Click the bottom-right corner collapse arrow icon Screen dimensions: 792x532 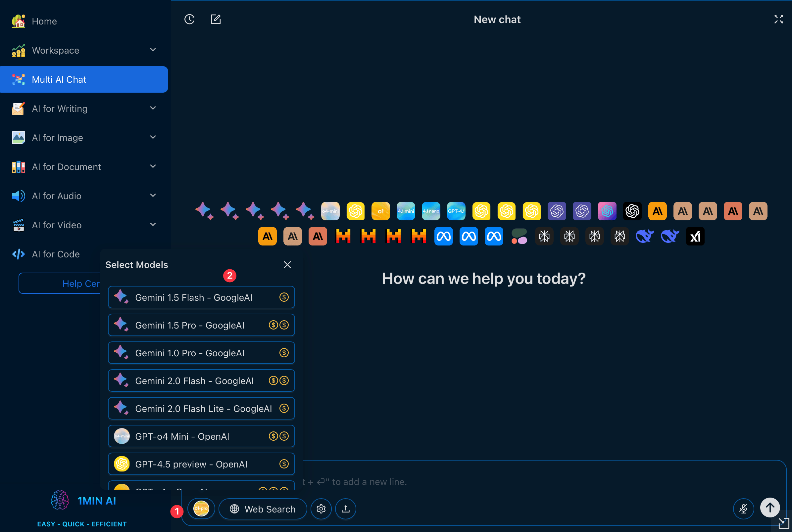click(783, 523)
